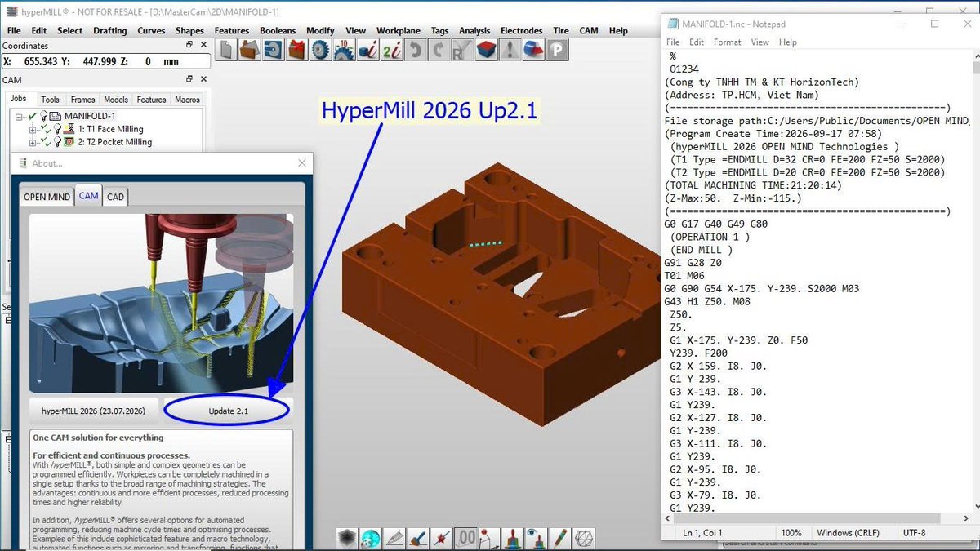Screen dimensions: 980x551
Task: Click the gear with number 10 icon
Action: tap(345, 51)
